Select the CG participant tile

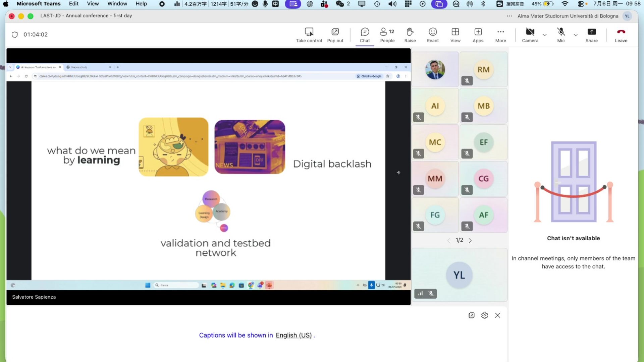click(483, 179)
